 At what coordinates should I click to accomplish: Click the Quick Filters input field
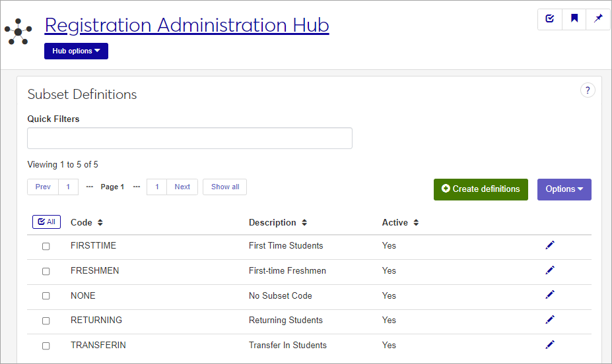coord(189,138)
